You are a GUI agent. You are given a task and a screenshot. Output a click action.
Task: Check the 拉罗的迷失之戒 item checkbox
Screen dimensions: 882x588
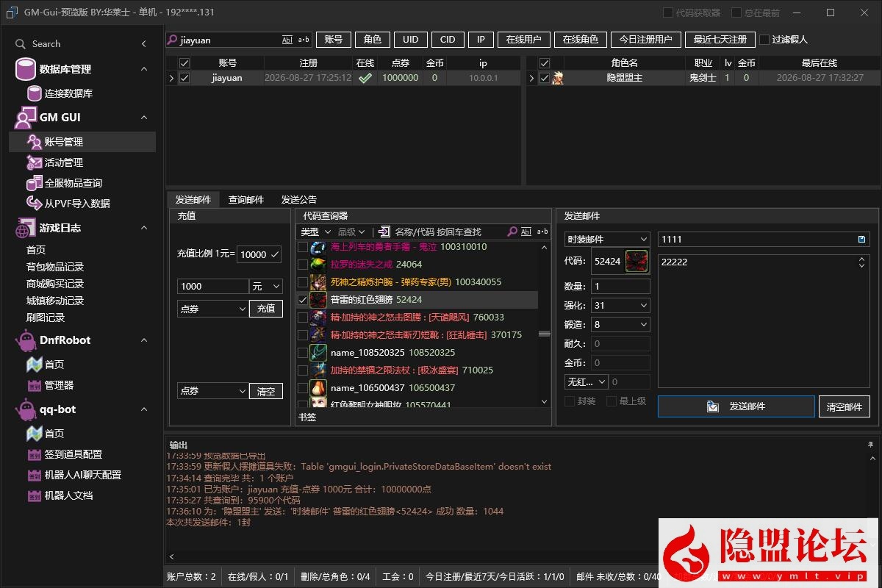(x=303, y=265)
